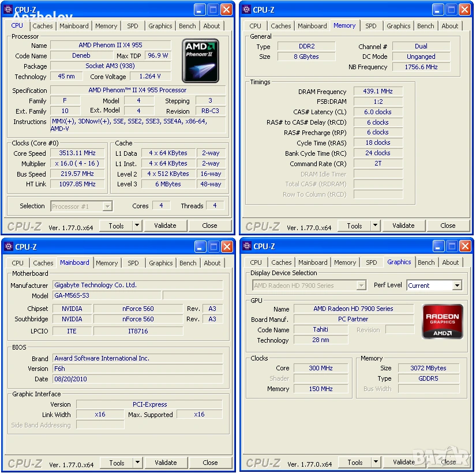This screenshot has height=473, width=476.
Task: Click the BIOS Version field showing F6h
Action: click(x=137, y=369)
